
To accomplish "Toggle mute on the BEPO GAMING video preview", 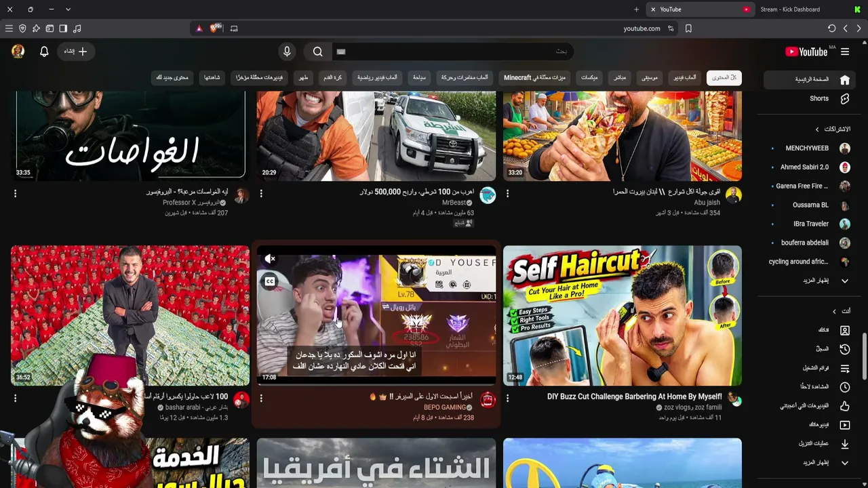I will 270,259.
